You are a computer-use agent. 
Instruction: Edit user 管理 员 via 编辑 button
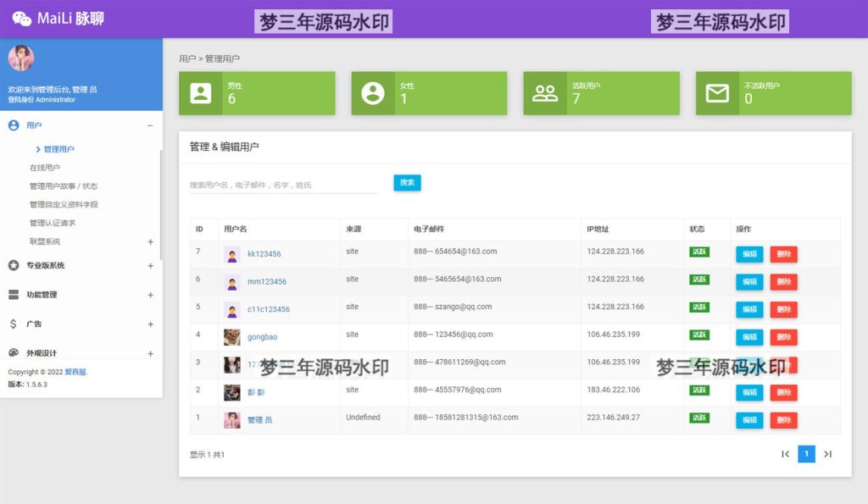point(749,420)
